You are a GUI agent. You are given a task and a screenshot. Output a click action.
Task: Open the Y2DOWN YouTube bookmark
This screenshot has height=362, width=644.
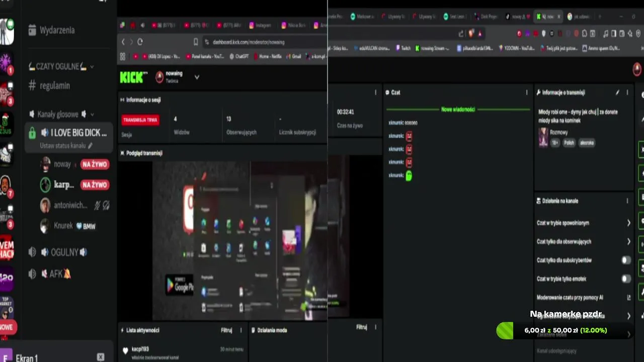517,49
